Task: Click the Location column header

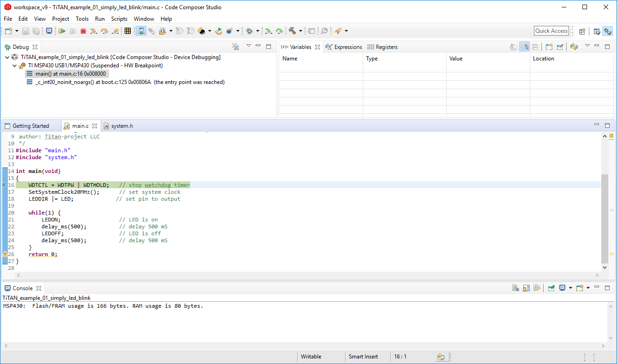Action: tap(571, 59)
